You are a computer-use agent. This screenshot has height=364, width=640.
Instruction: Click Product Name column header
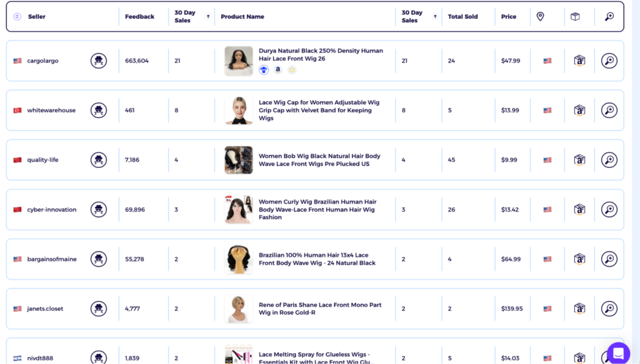(x=242, y=17)
